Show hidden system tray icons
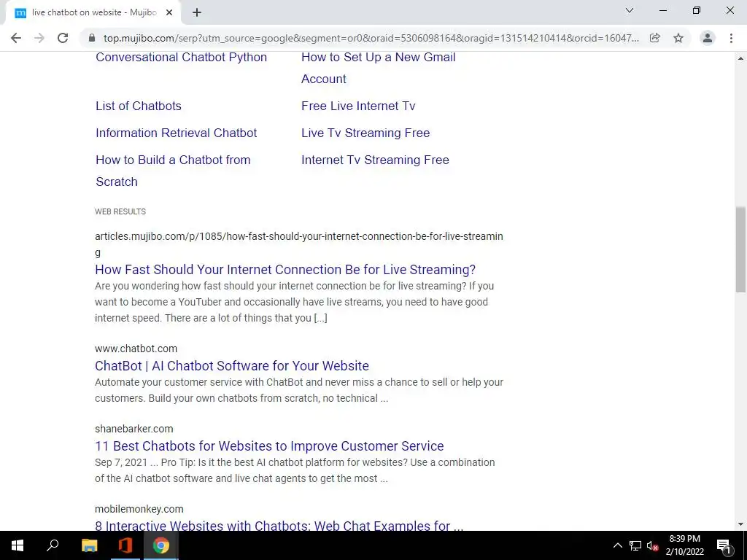 tap(617, 545)
